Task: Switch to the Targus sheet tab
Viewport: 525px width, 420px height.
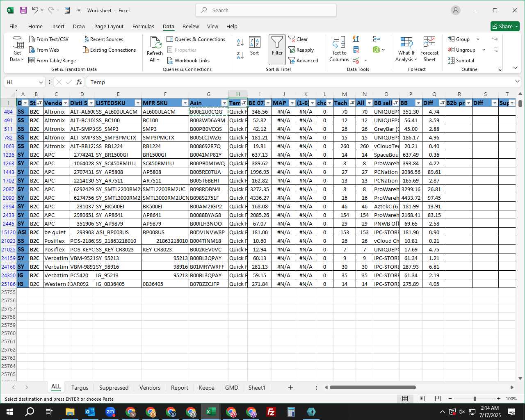Action: [x=80, y=388]
